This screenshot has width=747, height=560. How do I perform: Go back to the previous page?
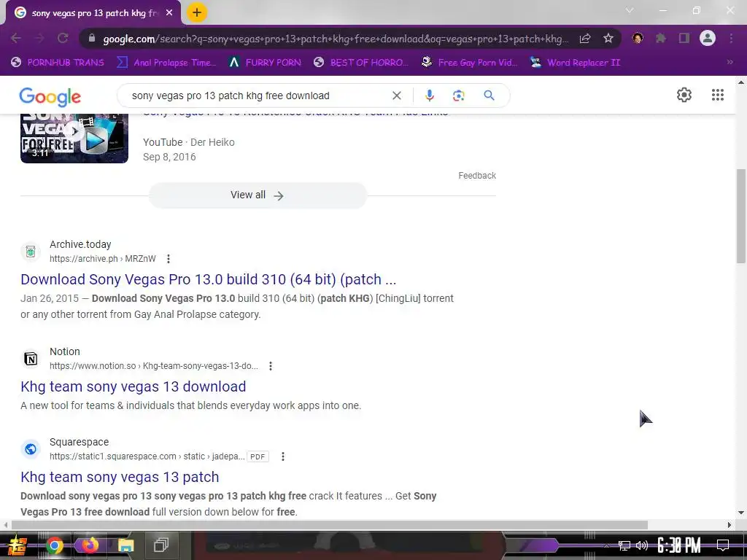[x=16, y=38]
